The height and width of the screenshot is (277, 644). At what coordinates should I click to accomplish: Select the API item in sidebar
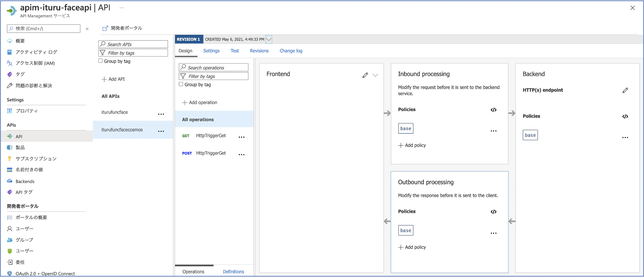[47, 136]
